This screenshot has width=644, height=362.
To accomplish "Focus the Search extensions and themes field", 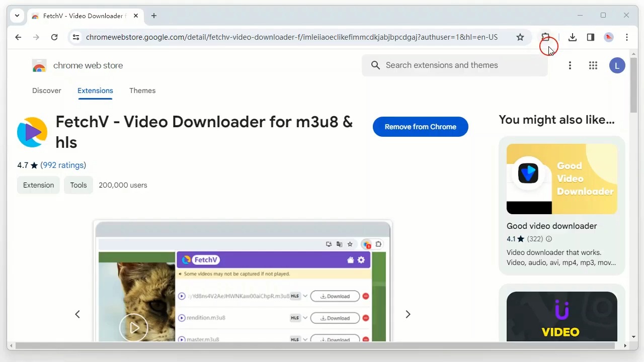I will point(455,65).
